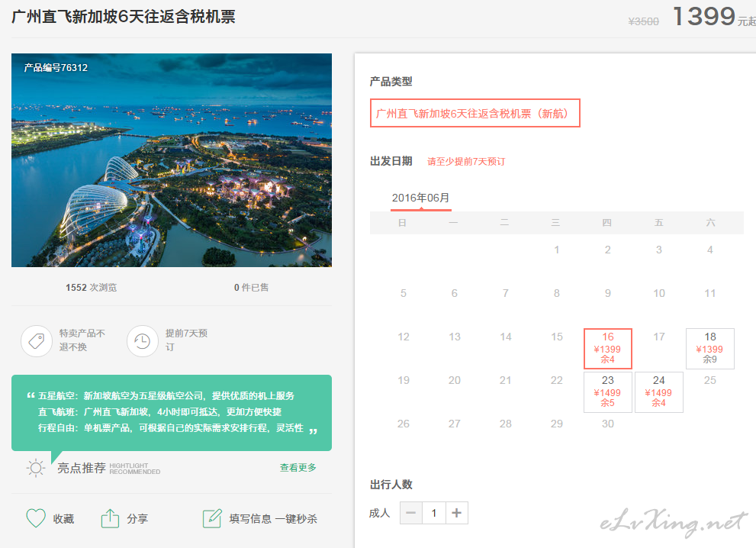756x548 pixels.
Task: Click the 0 件已售 sold count
Action: [x=251, y=288]
